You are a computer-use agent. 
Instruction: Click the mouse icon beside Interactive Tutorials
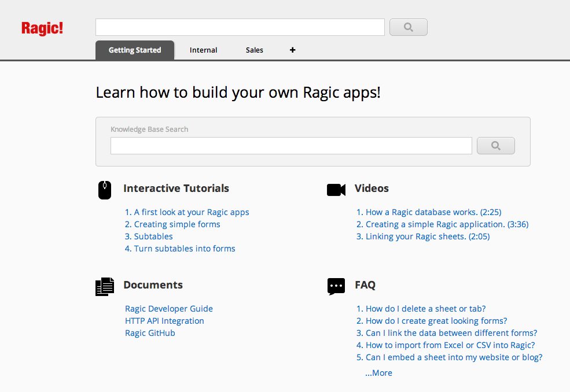point(105,190)
